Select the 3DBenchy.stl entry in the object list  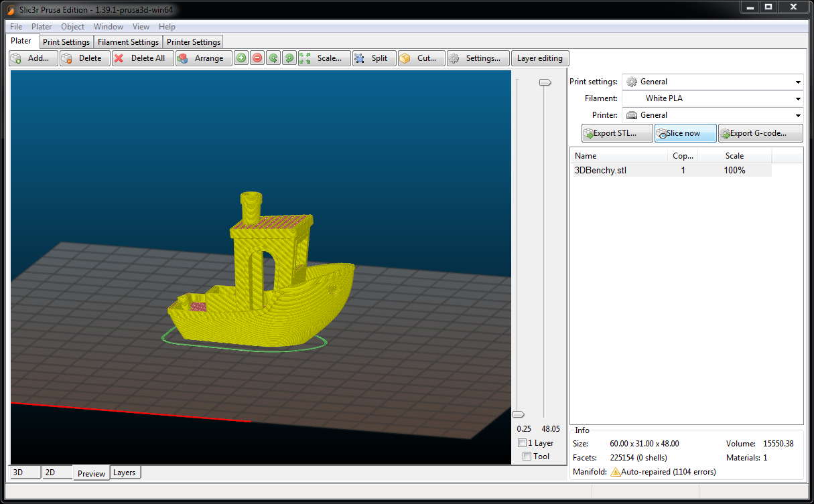(600, 170)
